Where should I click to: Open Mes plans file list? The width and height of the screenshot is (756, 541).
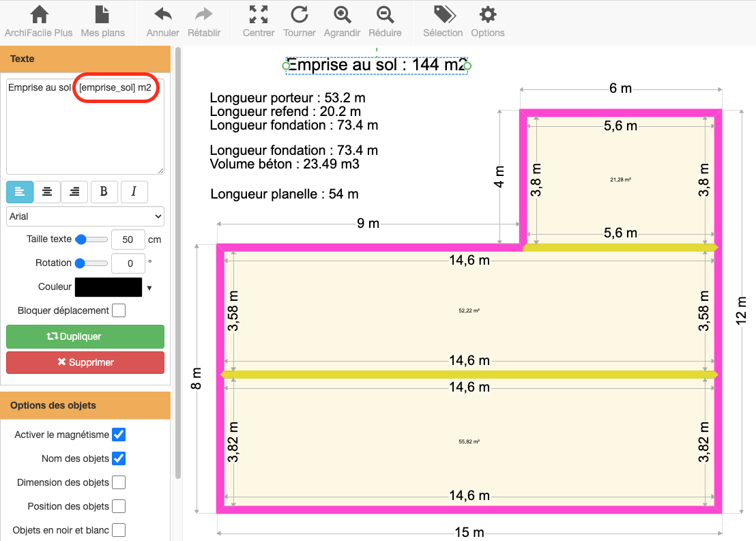pyautogui.click(x=102, y=21)
